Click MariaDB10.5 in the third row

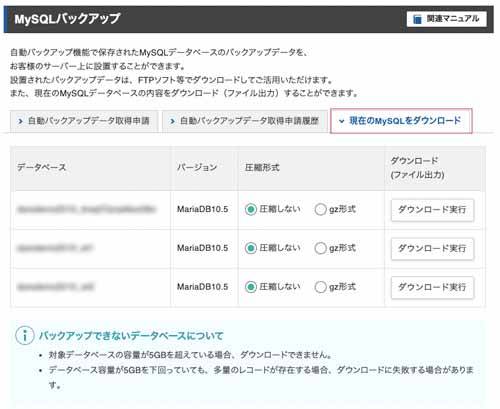[x=202, y=287]
